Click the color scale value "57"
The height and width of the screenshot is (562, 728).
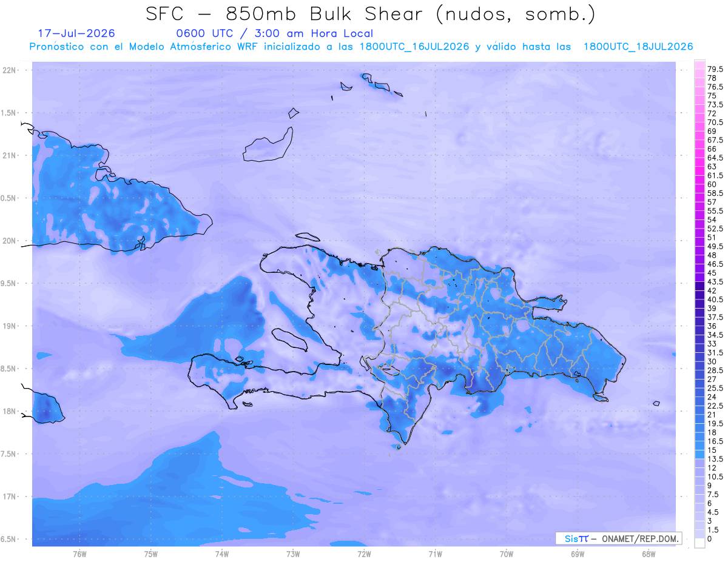coord(712,201)
